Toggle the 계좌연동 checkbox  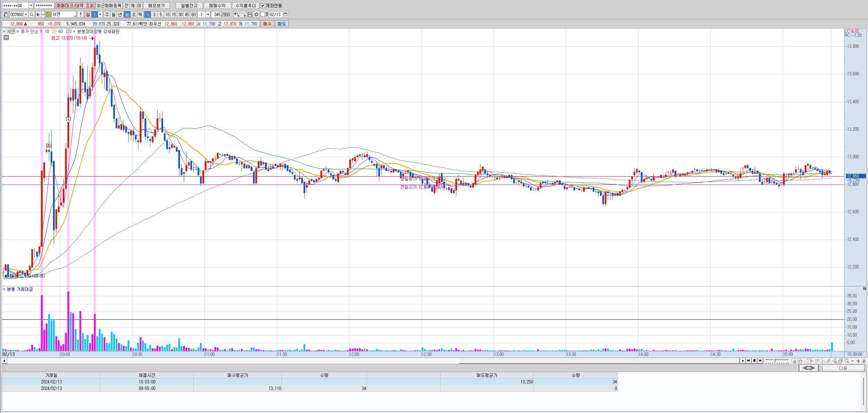point(263,6)
